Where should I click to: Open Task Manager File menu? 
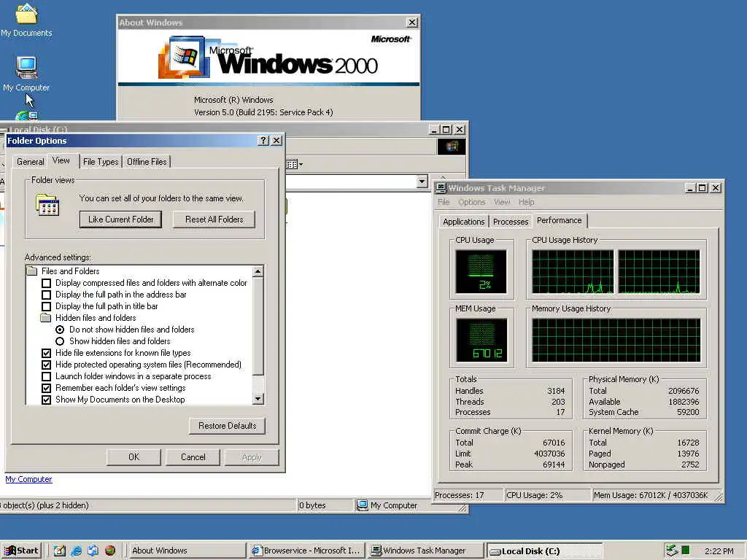tap(444, 202)
